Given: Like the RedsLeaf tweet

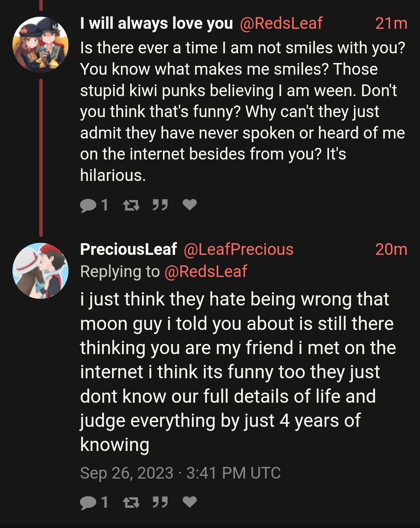Looking at the screenshot, I should (x=190, y=205).
